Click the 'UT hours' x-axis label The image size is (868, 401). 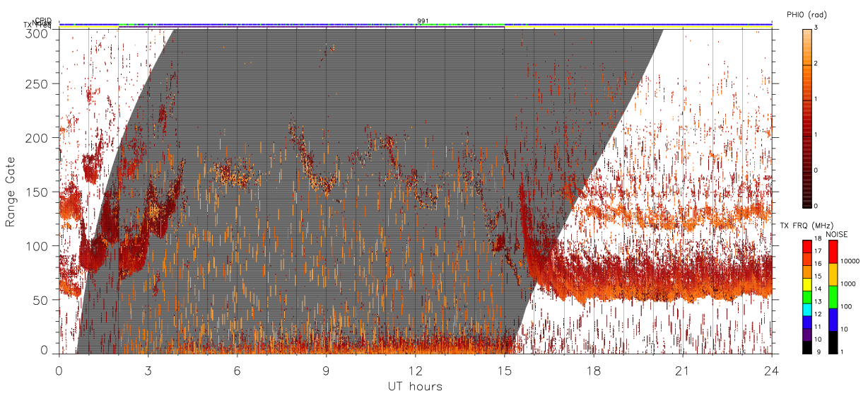(x=415, y=386)
